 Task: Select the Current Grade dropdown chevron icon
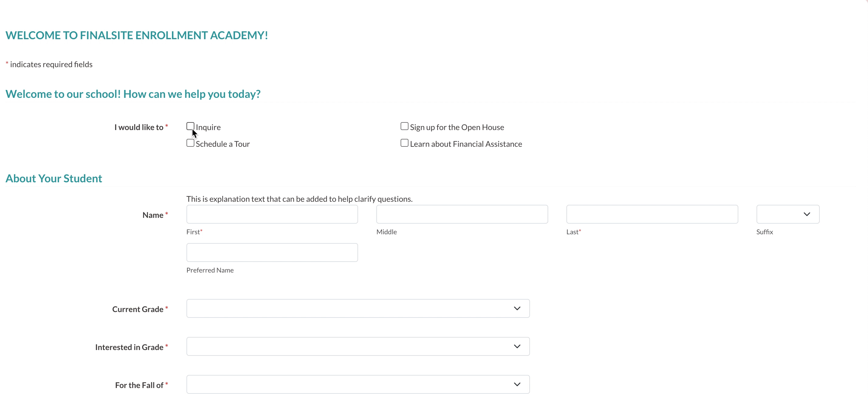coord(517,309)
